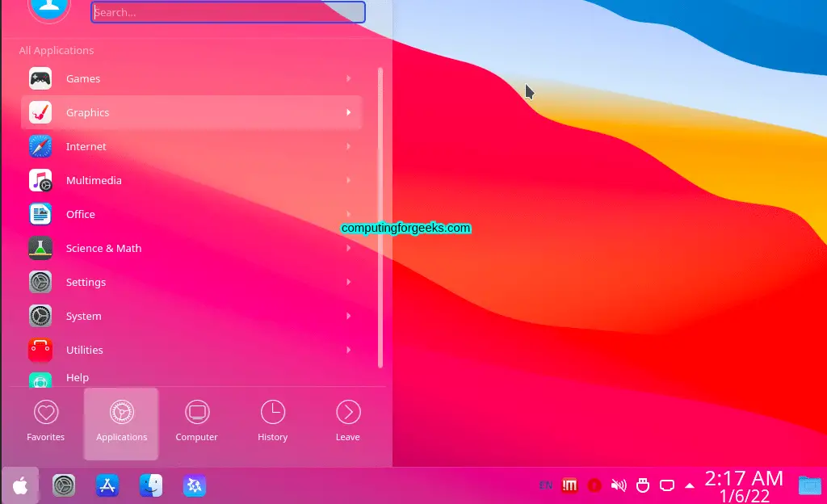Click the Games controller icon
The height and width of the screenshot is (504, 827).
tap(40, 78)
